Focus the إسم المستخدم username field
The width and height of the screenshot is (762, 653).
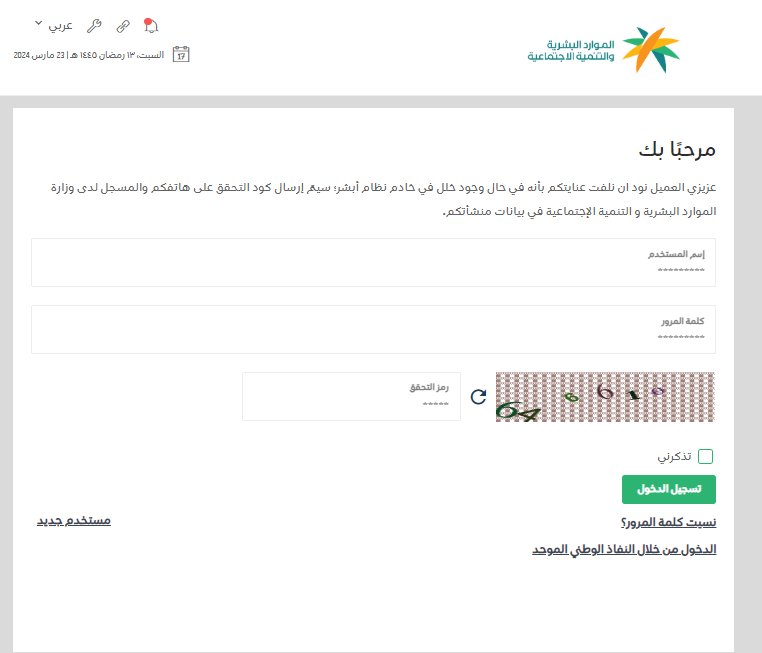[x=373, y=262]
